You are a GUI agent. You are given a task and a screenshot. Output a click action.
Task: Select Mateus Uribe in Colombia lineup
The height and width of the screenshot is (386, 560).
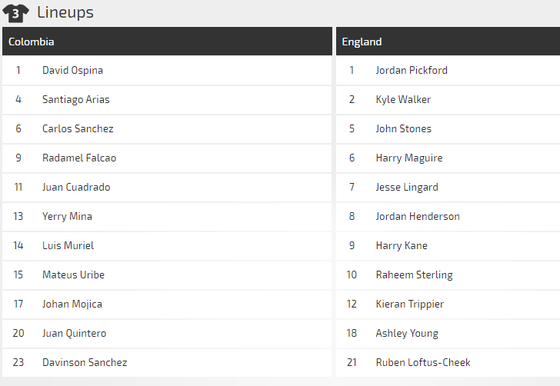tap(73, 275)
